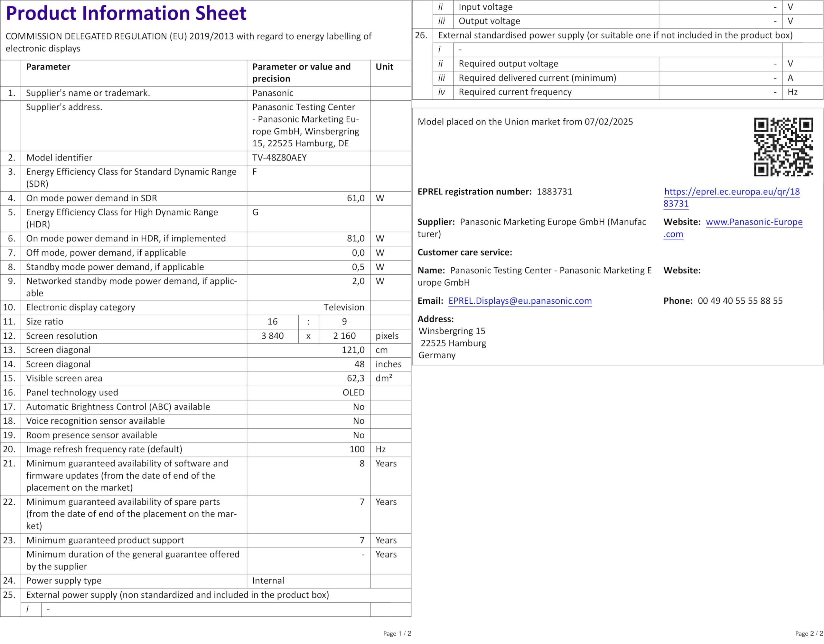This screenshot has height=644, width=824.
Task: Click the Product Information Sheet title
Action: coord(126,13)
